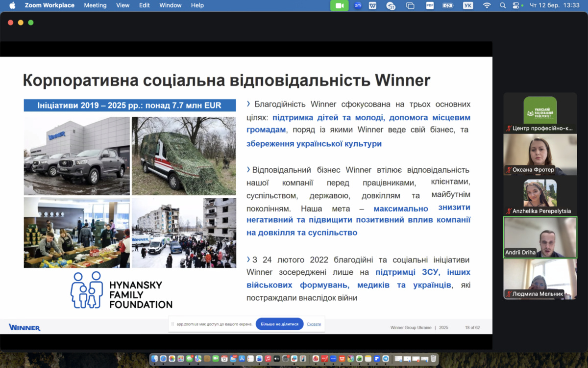Open Telegram from the Dock
This screenshot has width=588, height=368.
tap(385, 359)
